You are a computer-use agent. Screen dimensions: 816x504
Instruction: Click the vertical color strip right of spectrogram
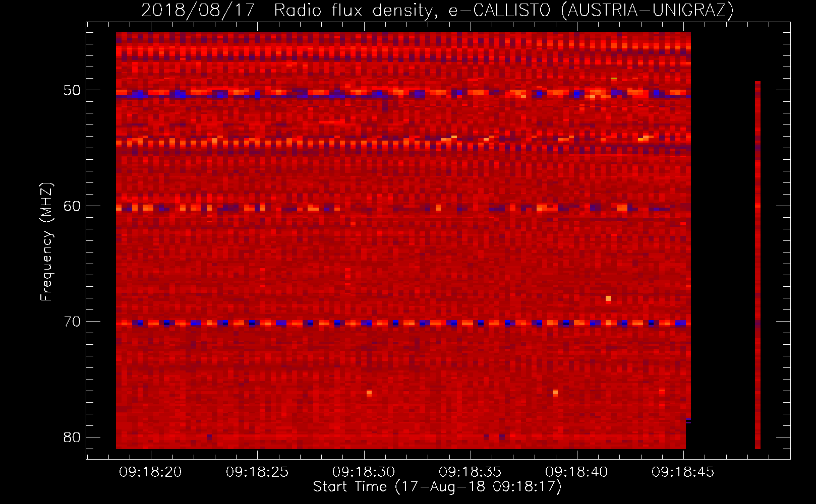tap(757, 265)
